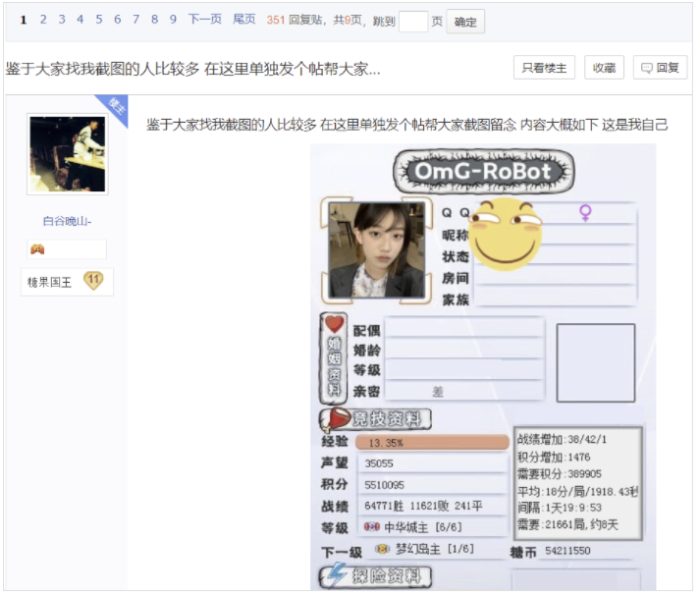
Task: Click current page number 1
Action: coord(24,20)
